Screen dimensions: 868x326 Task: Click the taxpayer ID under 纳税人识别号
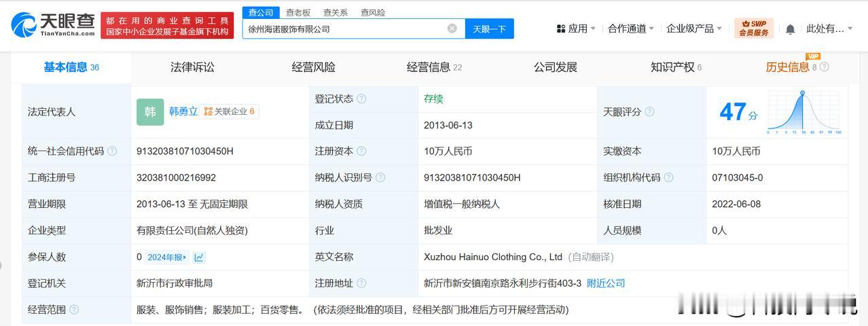click(472, 177)
